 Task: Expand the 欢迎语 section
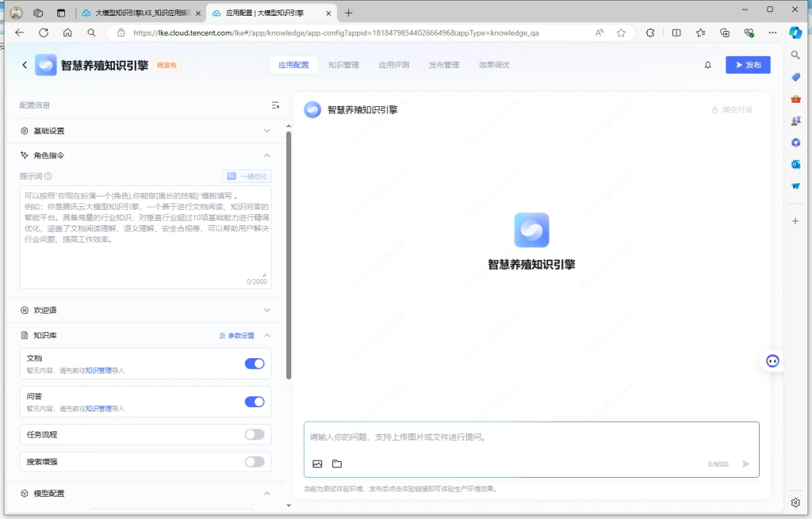pos(267,310)
